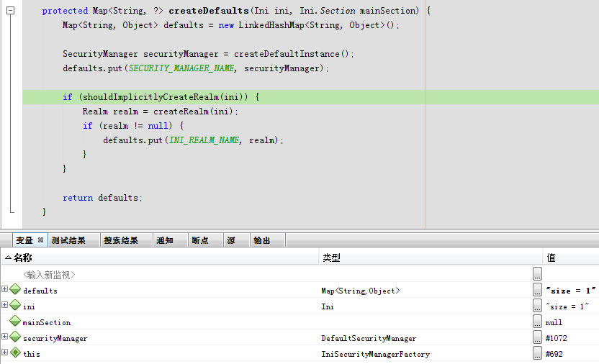Expand the this variable node
The image size is (599, 364).
tap(4, 352)
